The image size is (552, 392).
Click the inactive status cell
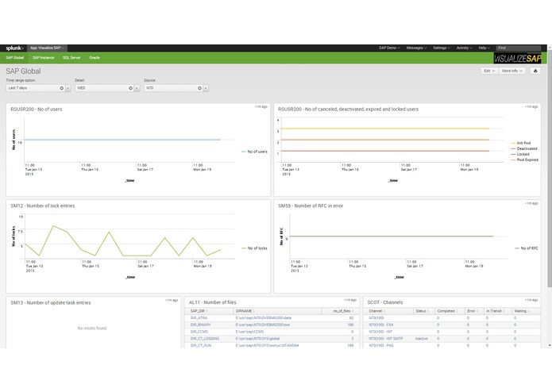(x=422, y=339)
